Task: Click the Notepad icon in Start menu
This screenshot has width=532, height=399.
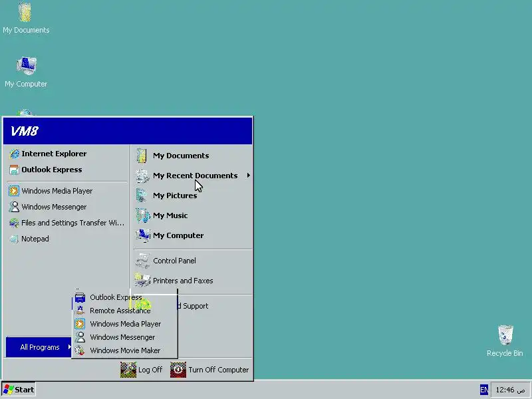Action: (14, 239)
